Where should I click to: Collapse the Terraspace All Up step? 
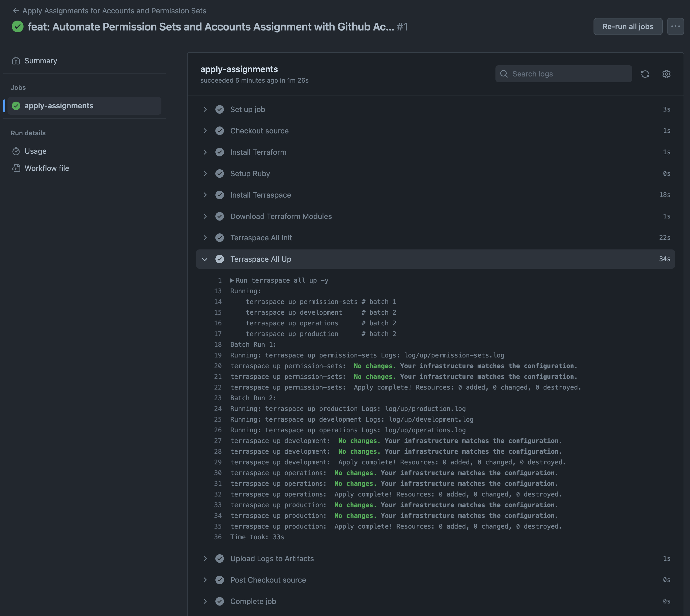[205, 259]
